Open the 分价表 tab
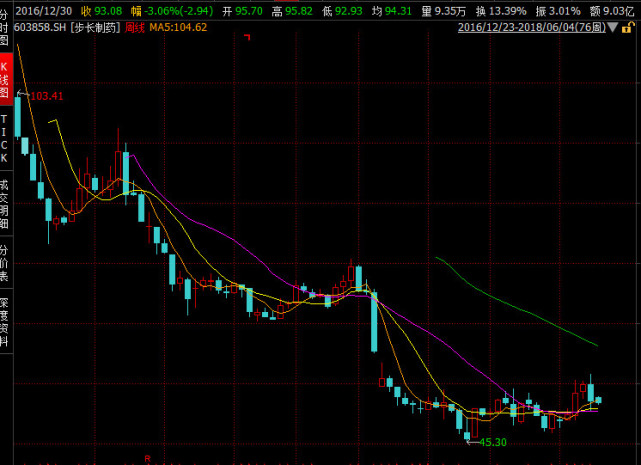 pyautogui.click(x=4, y=263)
